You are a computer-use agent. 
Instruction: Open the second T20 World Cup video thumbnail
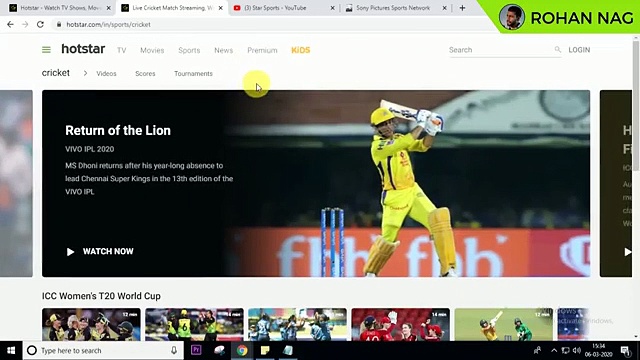[194, 324]
